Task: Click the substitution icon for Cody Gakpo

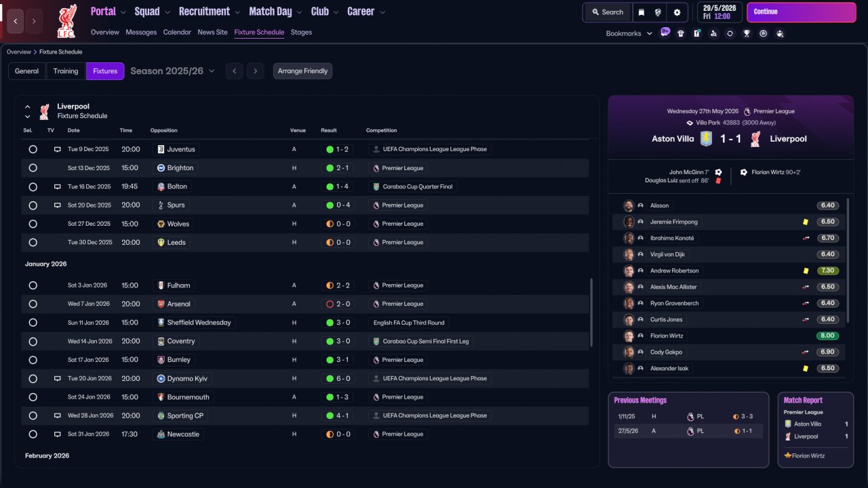Action: (x=806, y=352)
